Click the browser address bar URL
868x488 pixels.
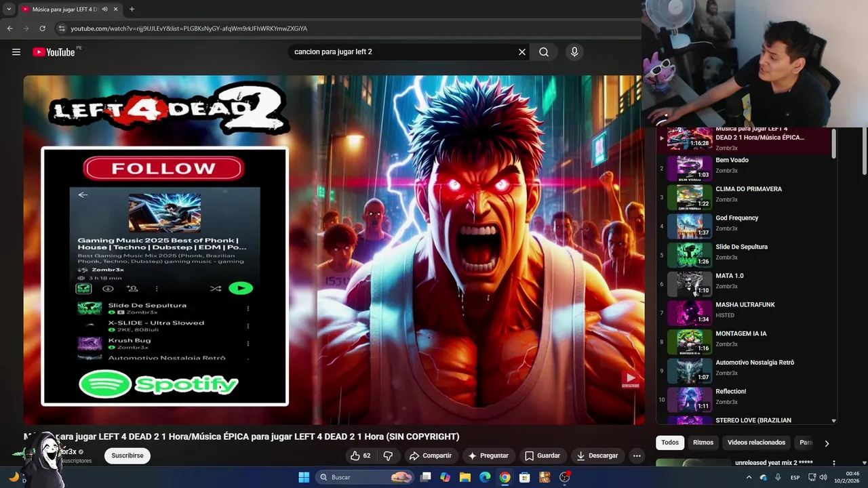(189, 28)
